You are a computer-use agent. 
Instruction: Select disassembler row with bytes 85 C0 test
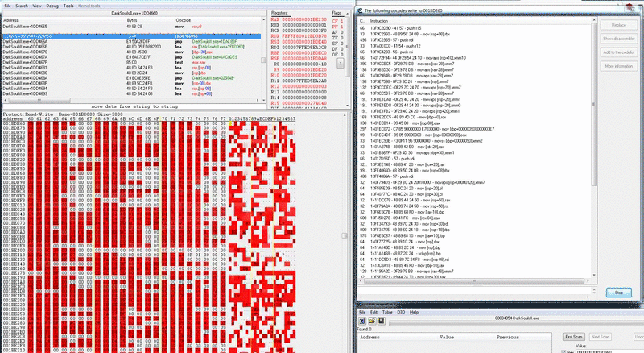click(x=131, y=63)
